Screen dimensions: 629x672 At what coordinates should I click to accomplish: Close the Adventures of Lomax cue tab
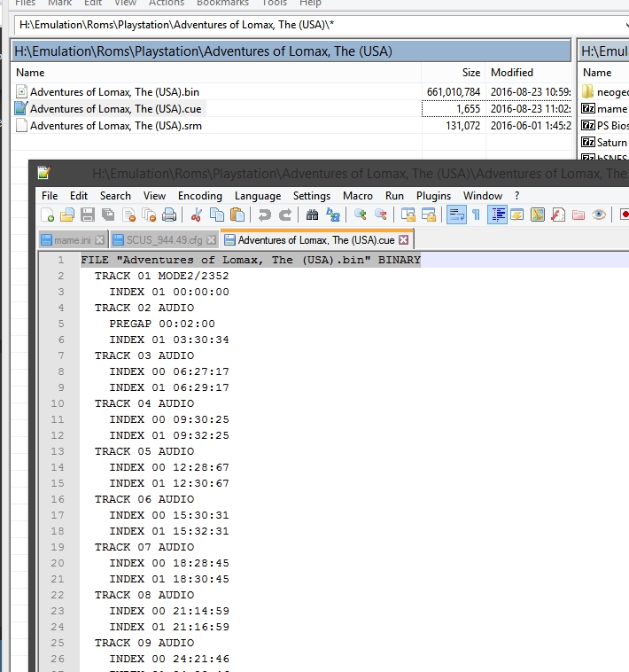(x=403, y=240)
